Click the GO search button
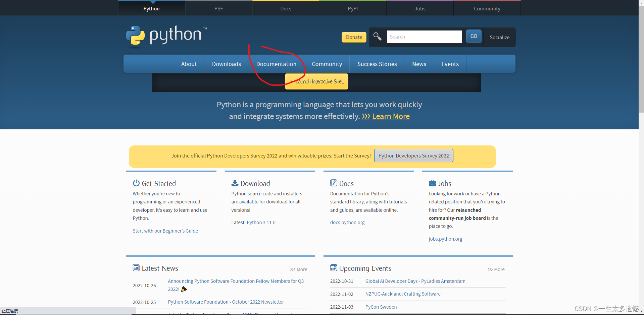The width and height of the screenshot is (644, 315). (474, 36)
